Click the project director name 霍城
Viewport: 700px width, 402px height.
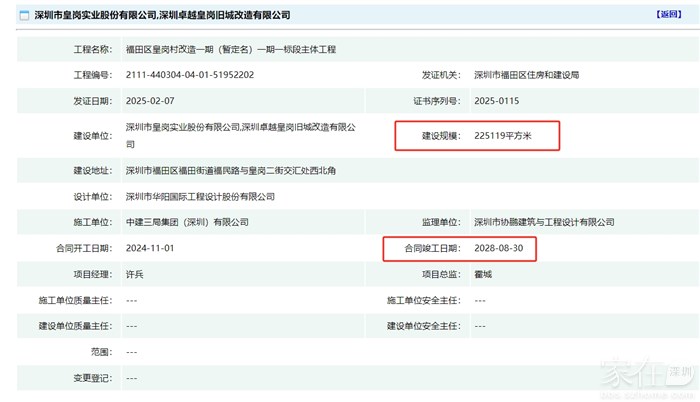pos(484,274)
